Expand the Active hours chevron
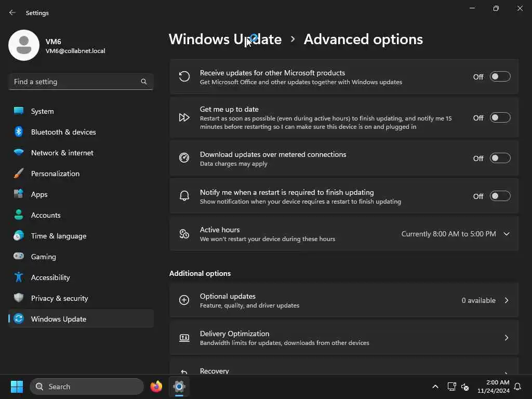This screenshot has width=532, height=399. click(x=506, y=234)
